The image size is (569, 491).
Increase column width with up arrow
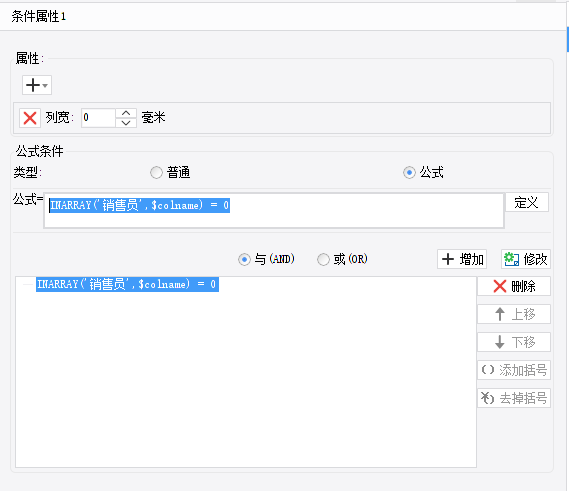pos(126,113)
